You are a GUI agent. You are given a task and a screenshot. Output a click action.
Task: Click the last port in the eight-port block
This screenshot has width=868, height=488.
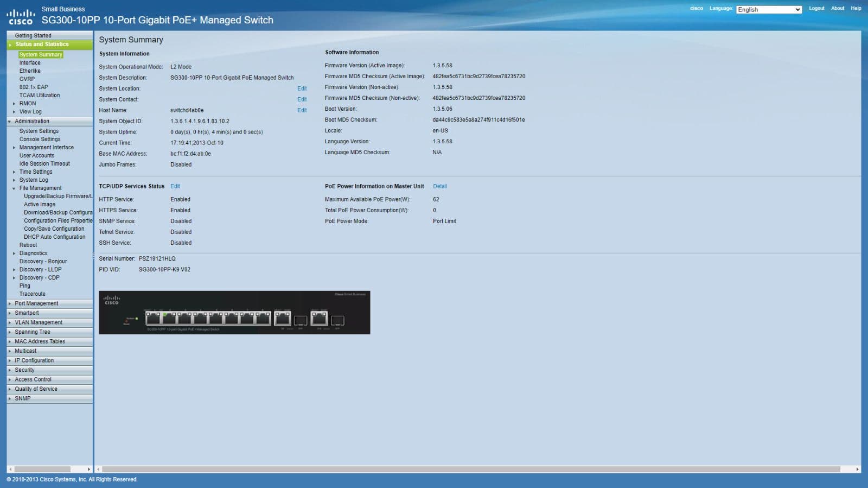(x=263, y=319)
